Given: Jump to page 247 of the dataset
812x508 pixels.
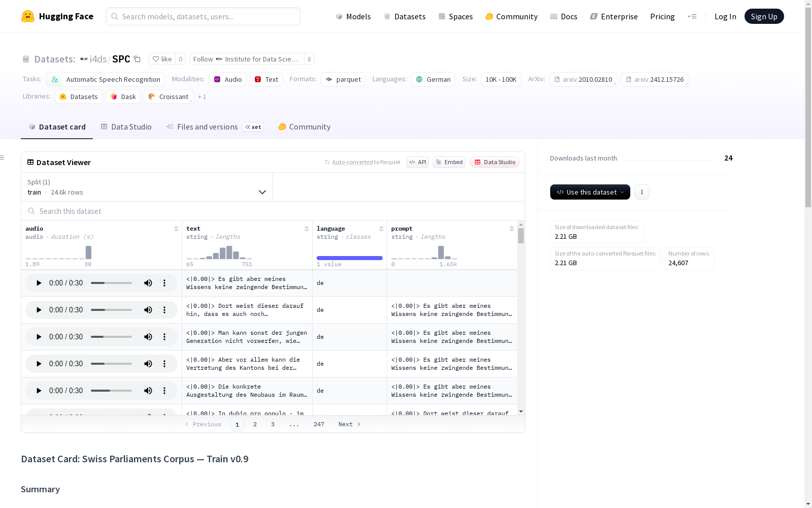Looking at the screenshot, I should [x=319, y=424].
